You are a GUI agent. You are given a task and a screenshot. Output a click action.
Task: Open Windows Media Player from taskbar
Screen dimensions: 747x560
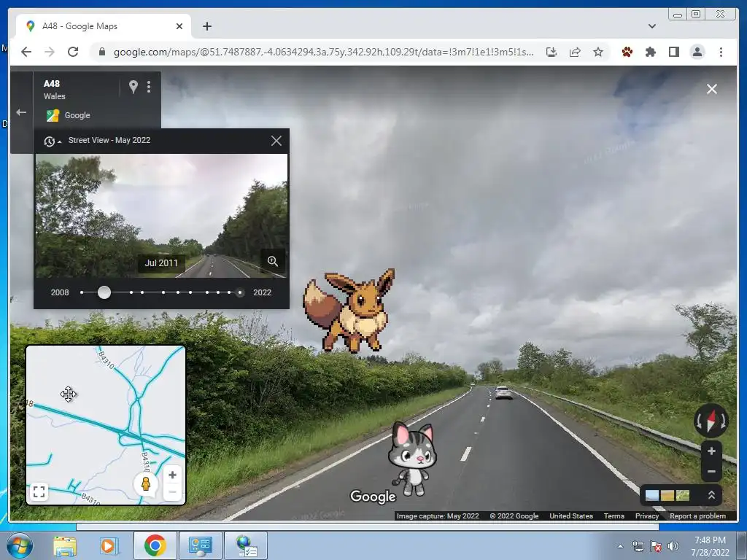tap(108, 545)
